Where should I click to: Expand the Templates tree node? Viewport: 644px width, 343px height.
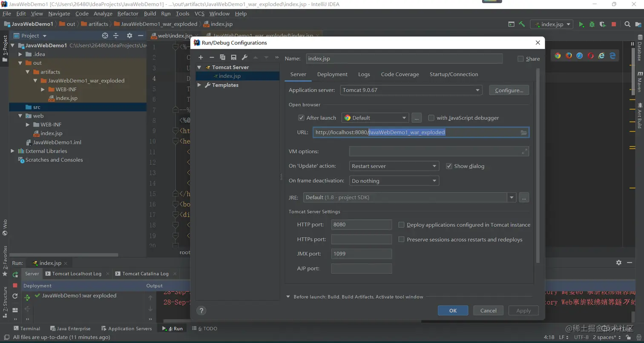pos(199,85)
